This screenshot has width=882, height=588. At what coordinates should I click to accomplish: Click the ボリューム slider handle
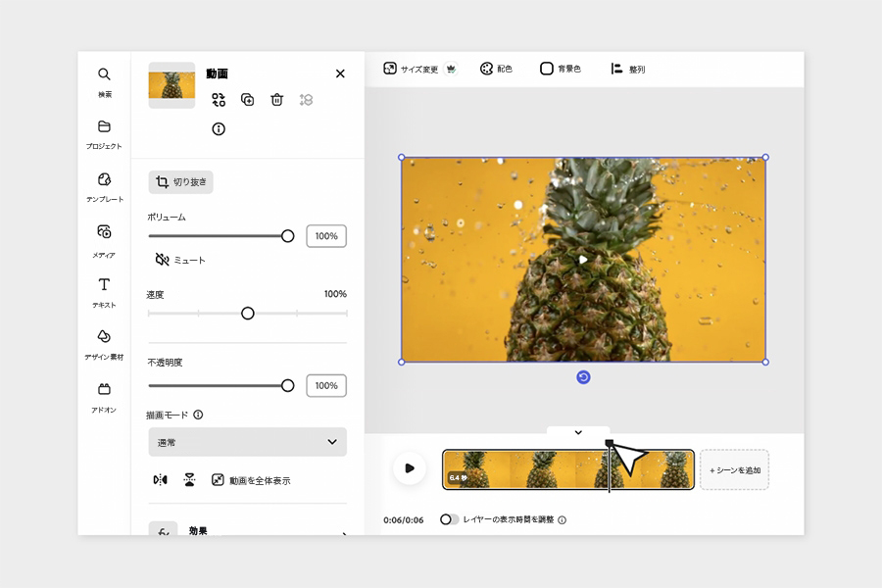[x=287, y=236]
